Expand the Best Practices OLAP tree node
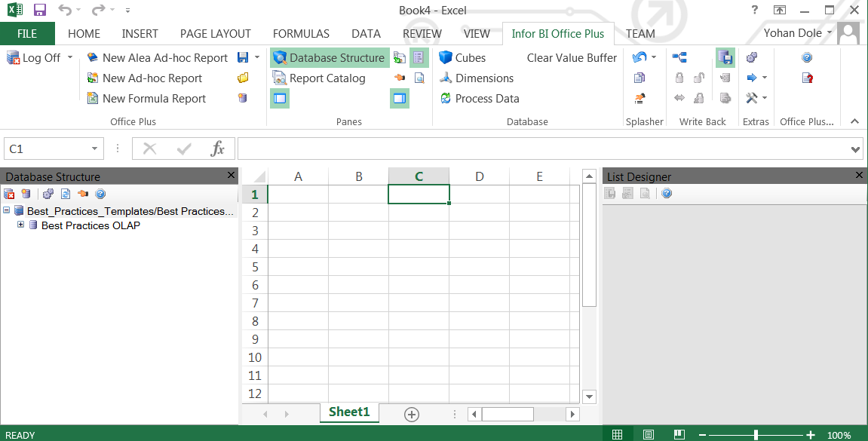The image size is (868, 441). coord(20,225)
